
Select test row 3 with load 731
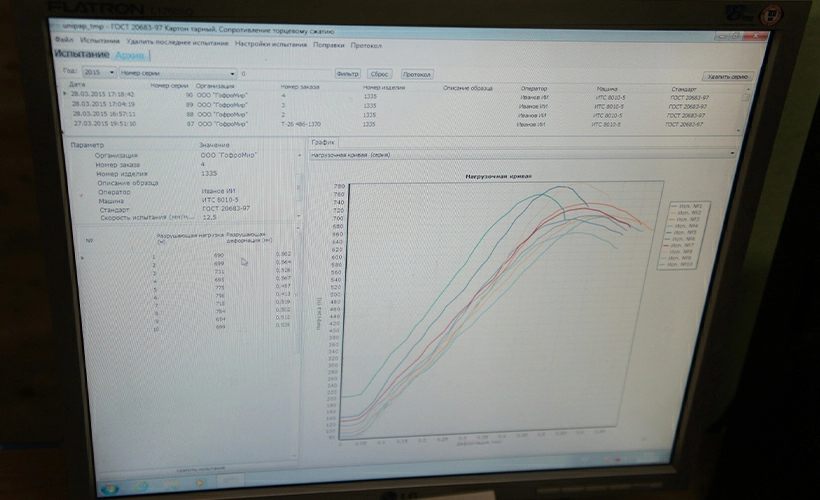coord(188,271)
